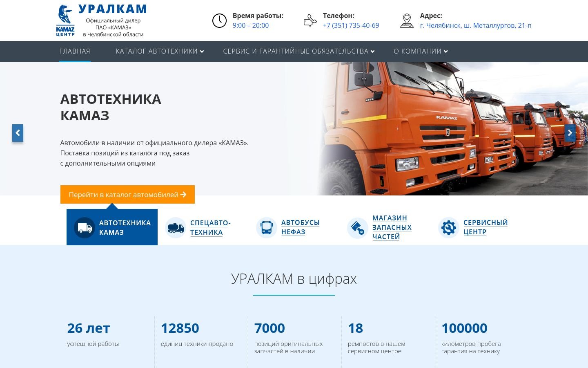Expand the Каталог автотехники dropdown chevron
This screenshot has height=368, width=588.
[202, 52]
